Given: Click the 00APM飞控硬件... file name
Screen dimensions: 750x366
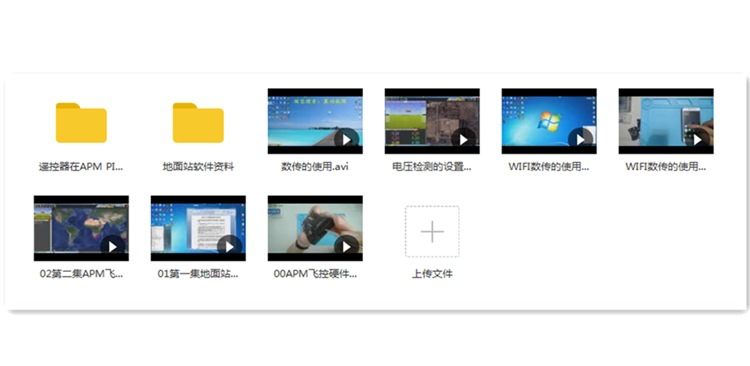Looking at the screenshot, I should click(x=315, y=274).
